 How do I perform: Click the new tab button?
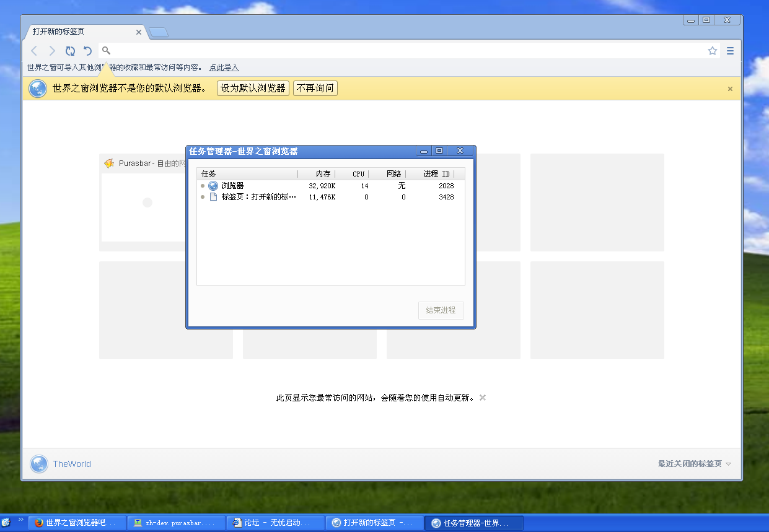click(159, 32)
